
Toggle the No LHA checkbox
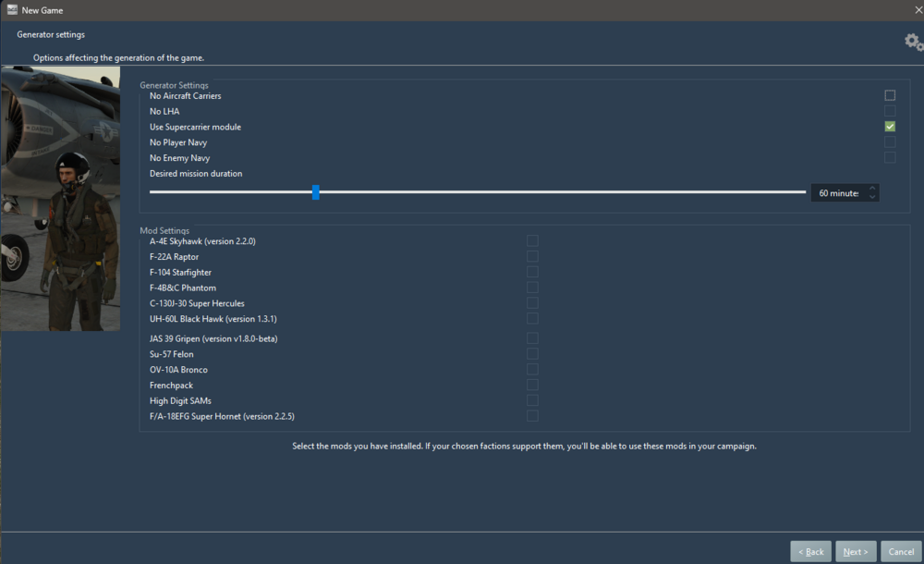tap(890, 111)
